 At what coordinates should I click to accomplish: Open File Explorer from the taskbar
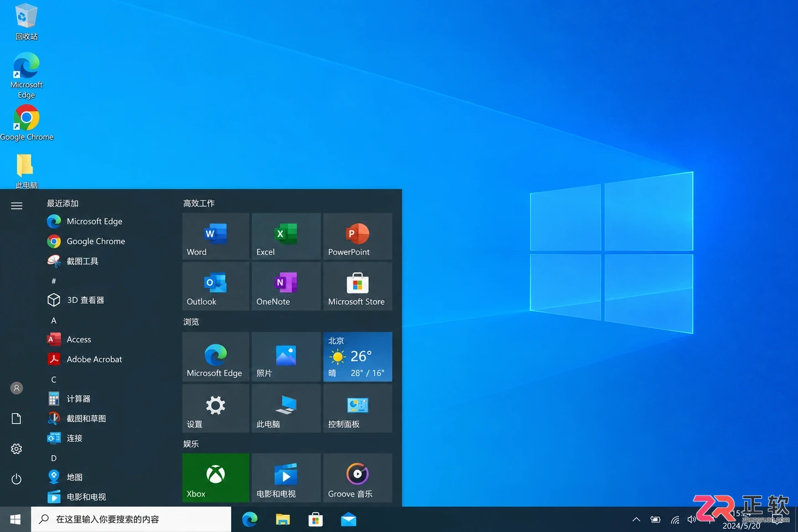(283, 519)
